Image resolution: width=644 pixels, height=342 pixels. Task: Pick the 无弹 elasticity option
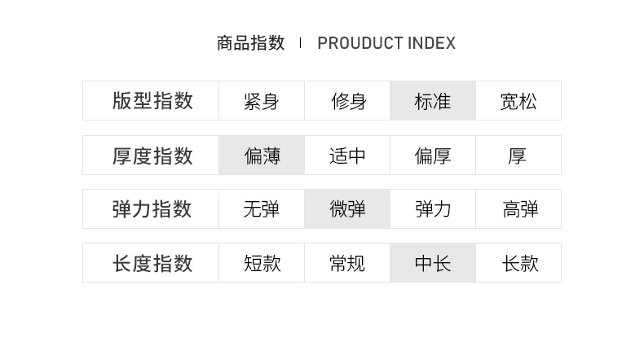click(261, 209)
